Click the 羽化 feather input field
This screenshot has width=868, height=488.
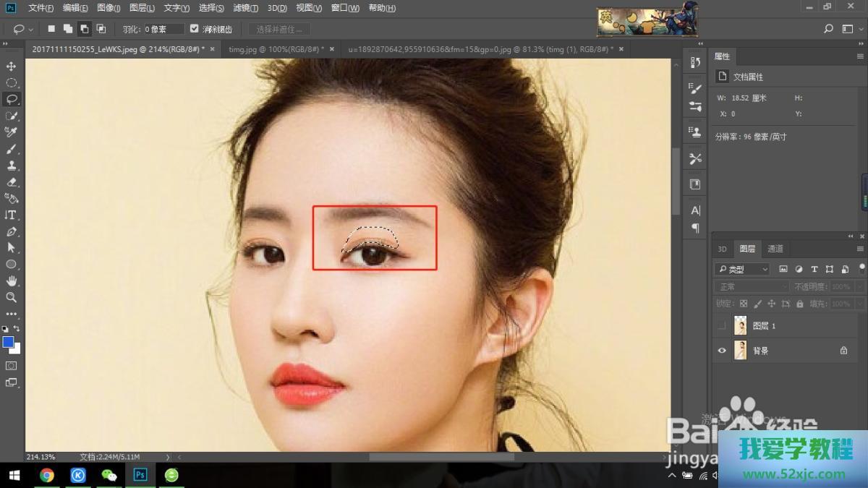[x=163, y=29]
